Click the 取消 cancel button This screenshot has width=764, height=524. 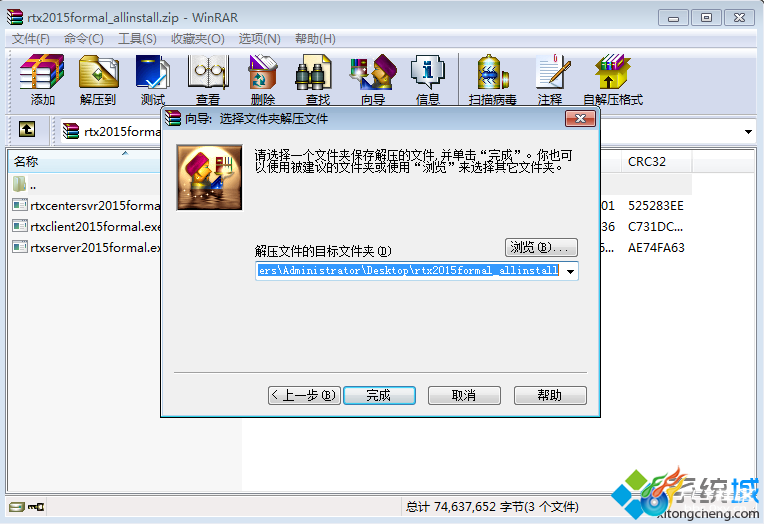point(464,395)
